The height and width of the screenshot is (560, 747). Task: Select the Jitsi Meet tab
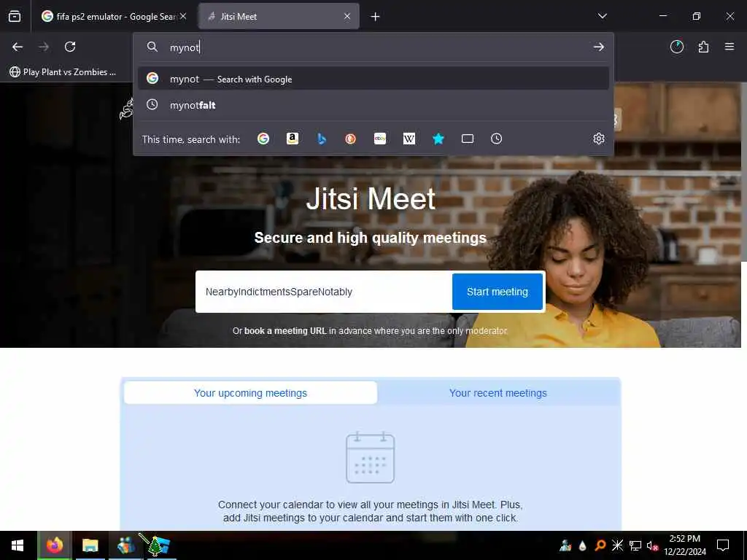click(x=279, y=16)
